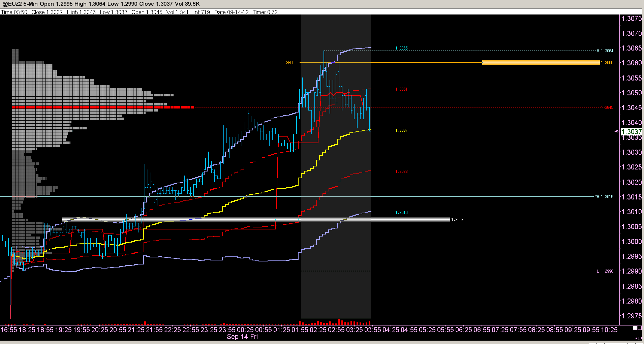Click 1.3005 on the price axis

tap(632, 227)
